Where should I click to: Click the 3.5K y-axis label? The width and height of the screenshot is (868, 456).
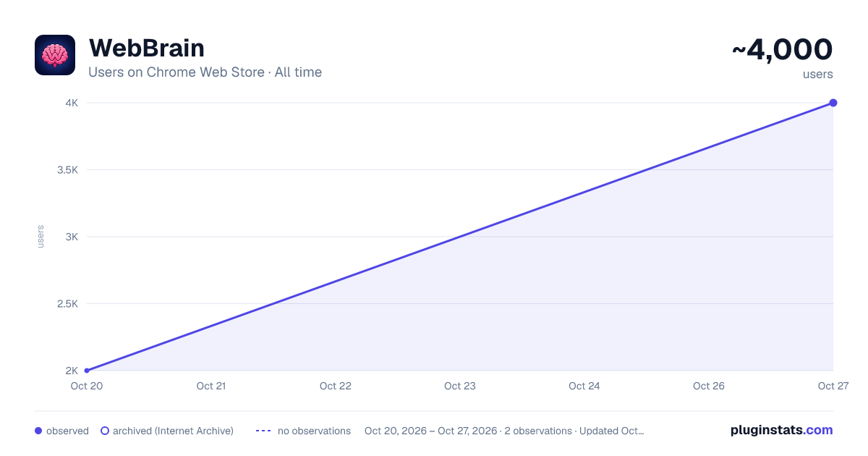tap(67, 170)
